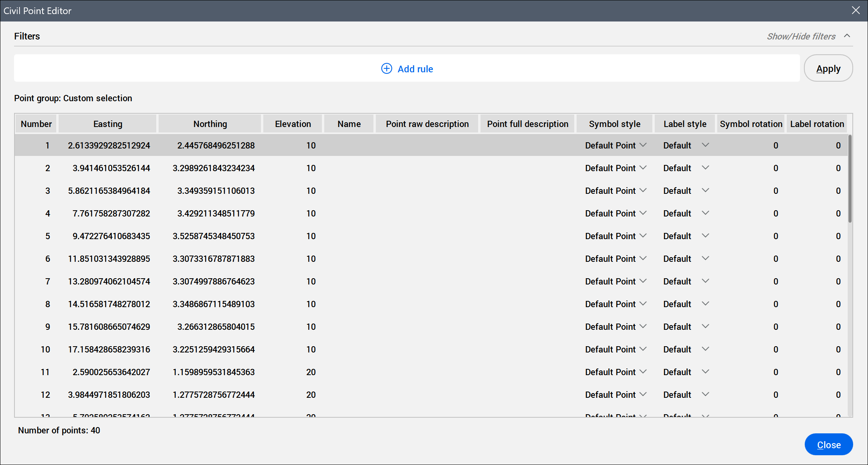Sort by the Easting column header
The height and width of the screenshot is (465, 868).
(x=108, y=124)
